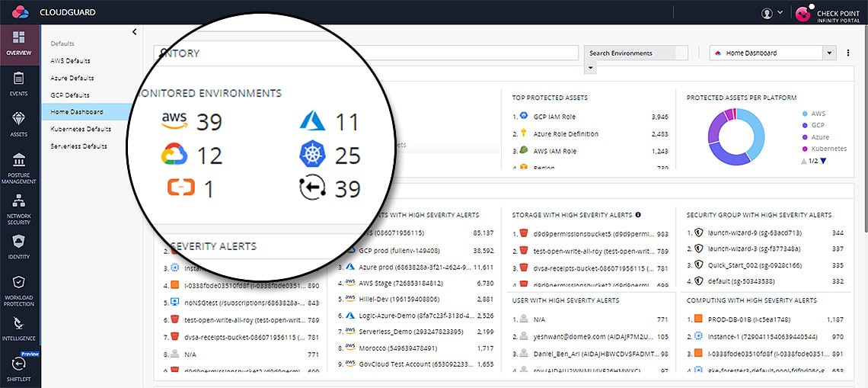Open info icon beside Storage alerts
The height and width of the screenshot is (388, 868).
638,214
